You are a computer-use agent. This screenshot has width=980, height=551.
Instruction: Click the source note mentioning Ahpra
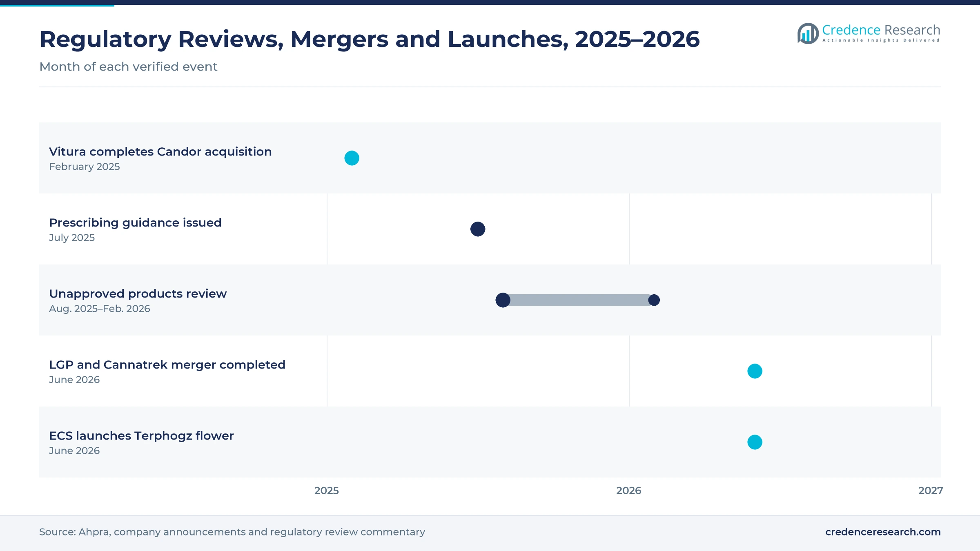pos(232,532)
